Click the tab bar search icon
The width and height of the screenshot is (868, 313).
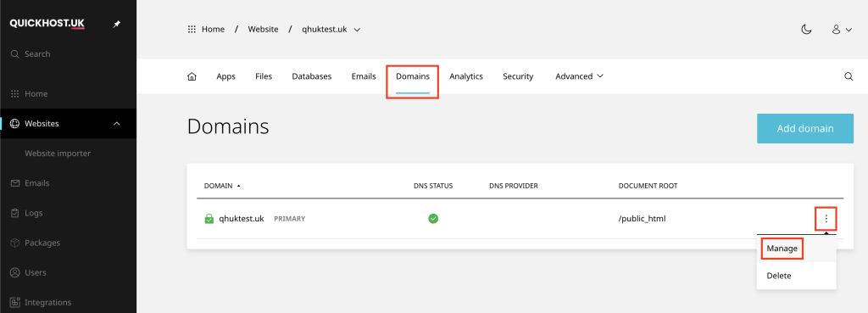(849, 76)
